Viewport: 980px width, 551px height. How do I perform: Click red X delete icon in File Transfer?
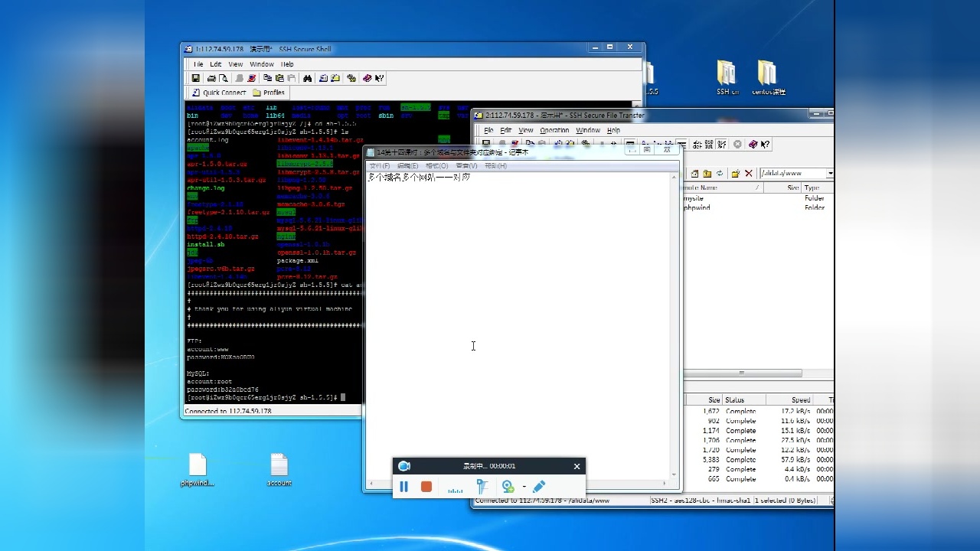pos(749,174)
